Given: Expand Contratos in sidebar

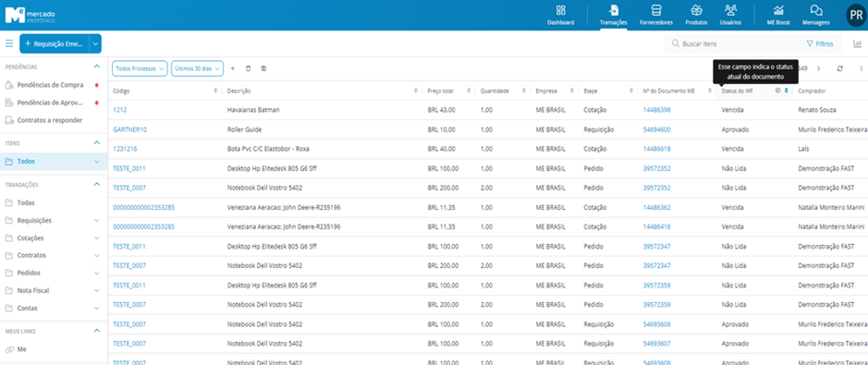Looking at the screenshot, I should pos(97,255).
